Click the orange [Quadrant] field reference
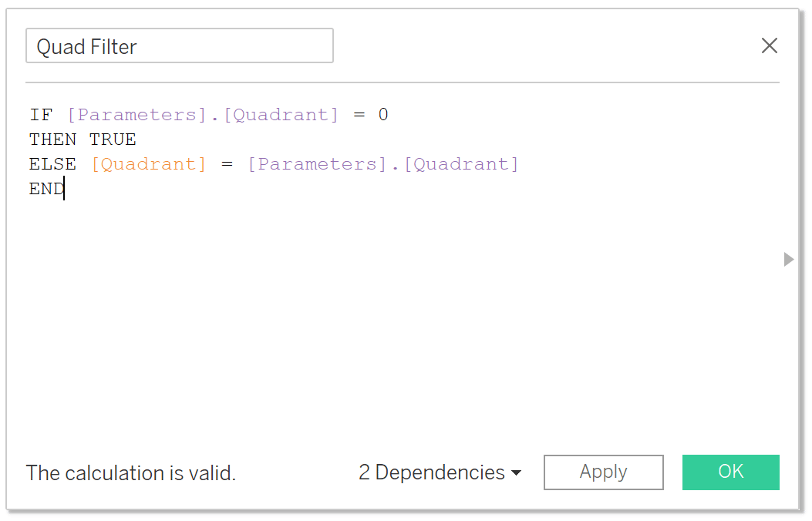The width and height of the screenshot is (812, 521). (149, 164)
